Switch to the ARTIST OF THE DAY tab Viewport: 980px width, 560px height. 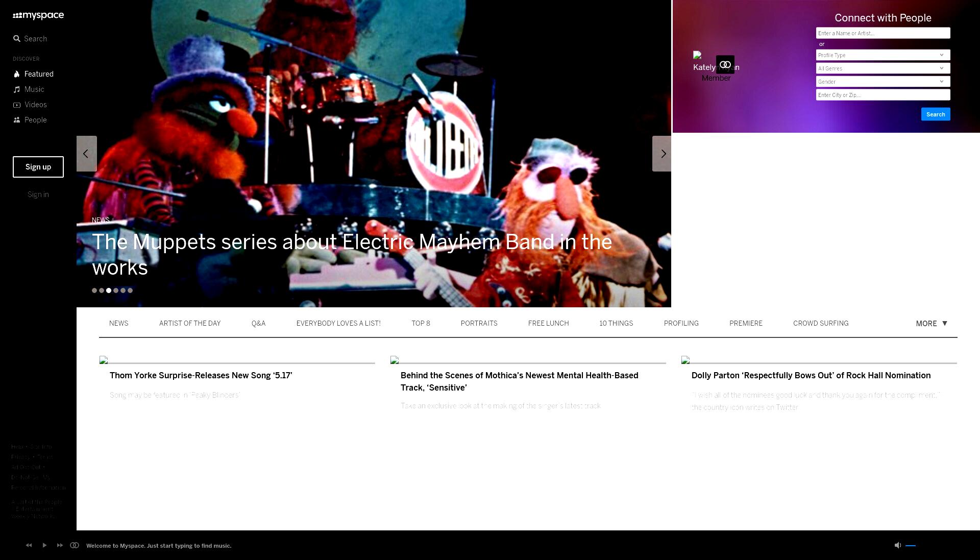tap(190, 323)
